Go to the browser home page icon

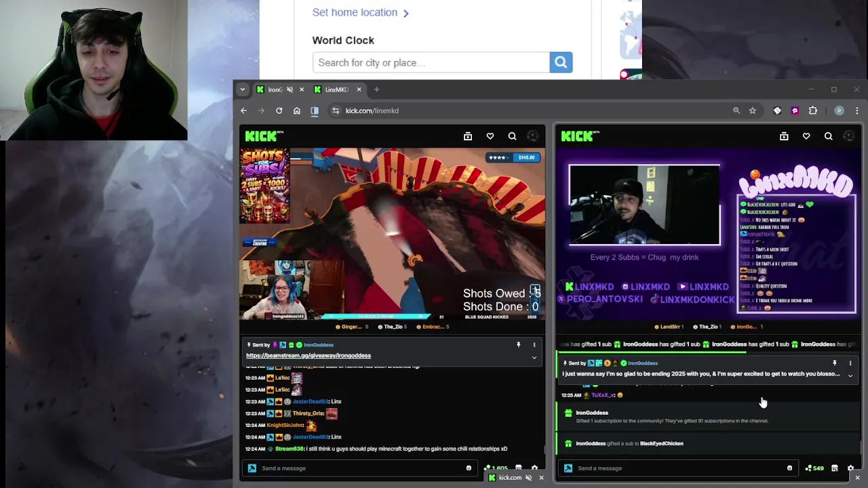point(296,110)
